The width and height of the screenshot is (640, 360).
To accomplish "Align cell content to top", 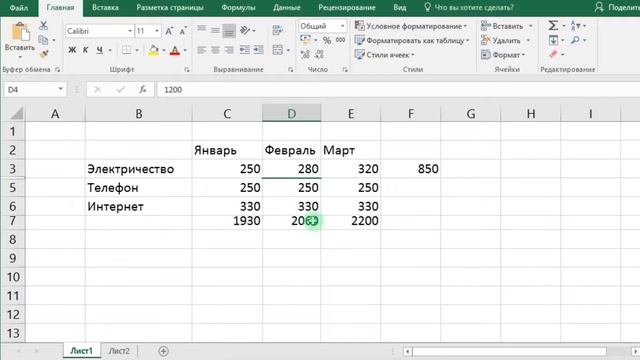I will [202, 29].
